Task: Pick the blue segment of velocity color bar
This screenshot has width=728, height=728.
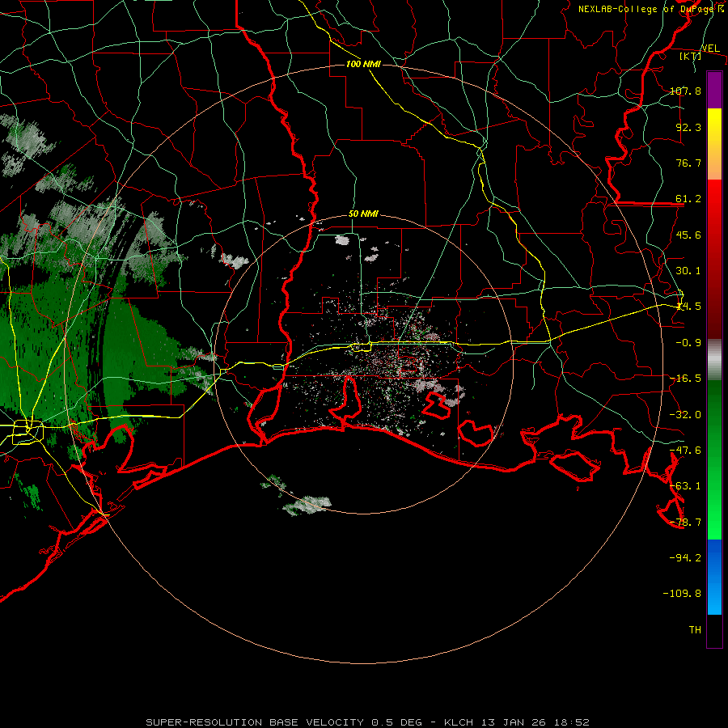Action: (x=714, y=577)
